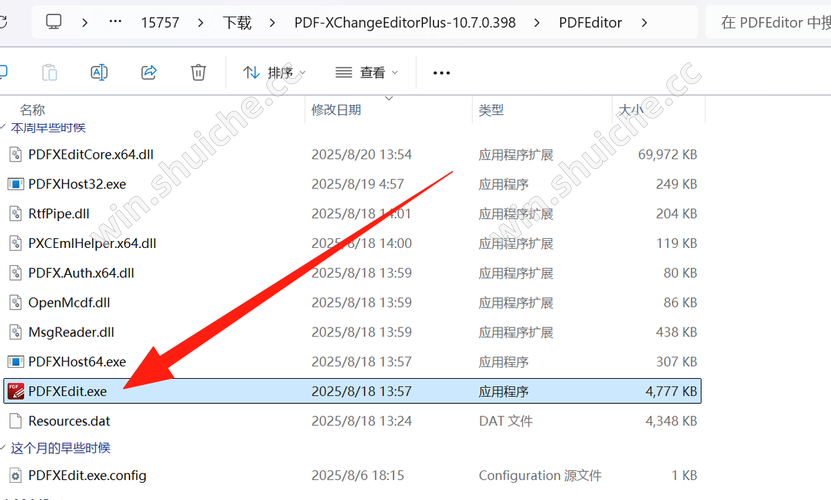Click the PDFXEdit.exe file name
This screenshot has height=500, width=831.
point(67,391)
